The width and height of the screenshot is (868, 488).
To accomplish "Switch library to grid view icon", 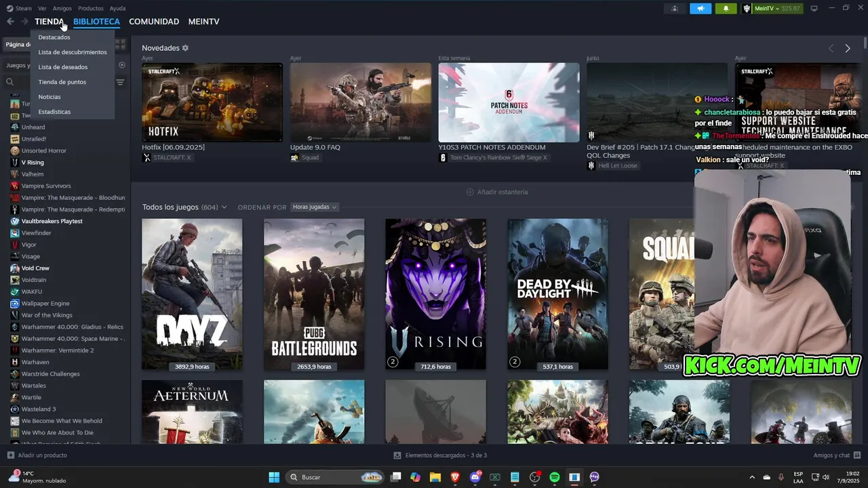I will (x=120, y=45).
